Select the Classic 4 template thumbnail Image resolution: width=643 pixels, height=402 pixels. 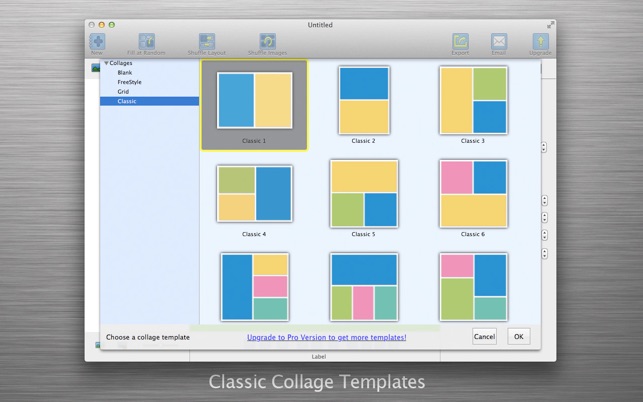[x=254, y=193]
